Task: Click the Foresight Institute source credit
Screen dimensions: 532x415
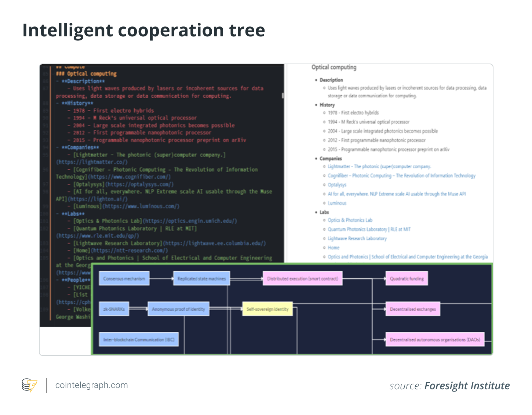Action: (467, 386)
